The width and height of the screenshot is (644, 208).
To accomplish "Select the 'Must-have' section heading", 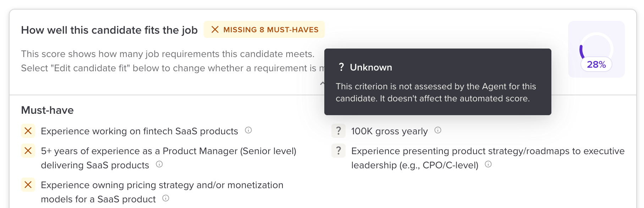I will 47,110.
